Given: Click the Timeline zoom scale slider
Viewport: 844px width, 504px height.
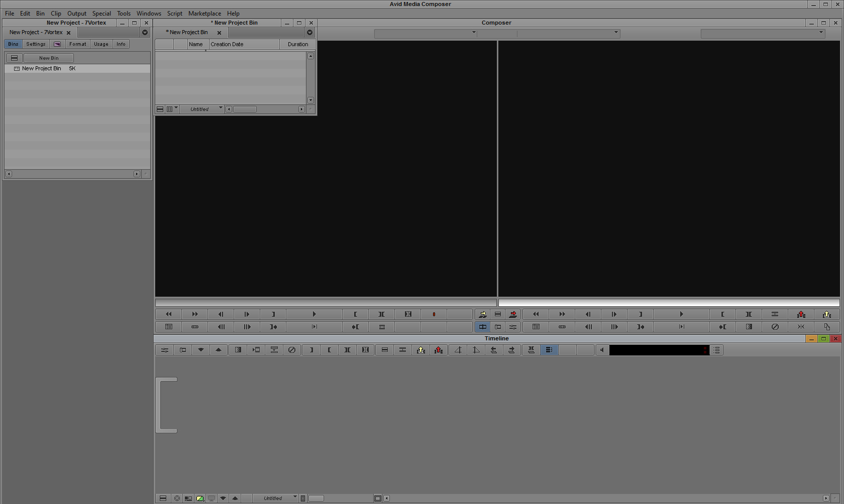Looking at the screenshot, I should coord(316,498).
